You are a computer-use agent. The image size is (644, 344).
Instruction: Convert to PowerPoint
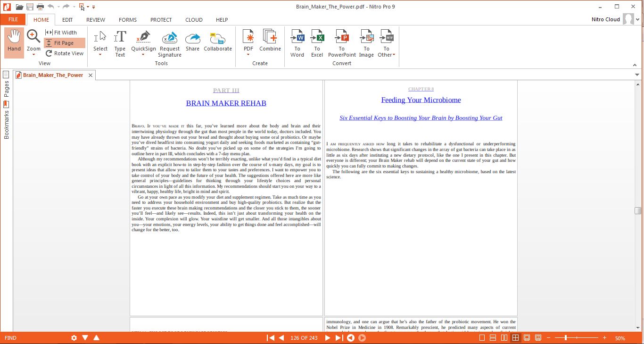click(x=342, y=43)
